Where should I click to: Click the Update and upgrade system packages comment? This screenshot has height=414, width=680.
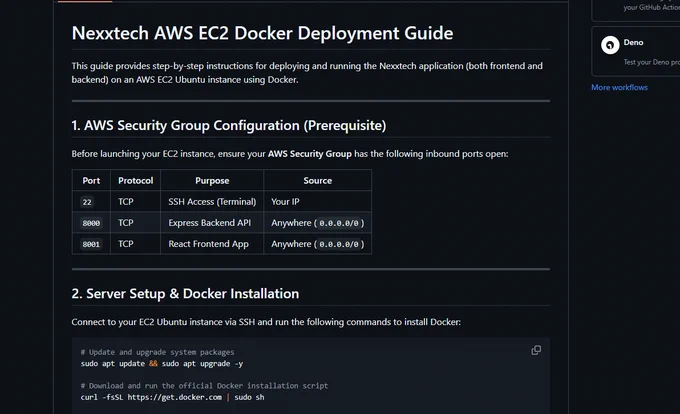pyautogui.click(x=157, y=352)
